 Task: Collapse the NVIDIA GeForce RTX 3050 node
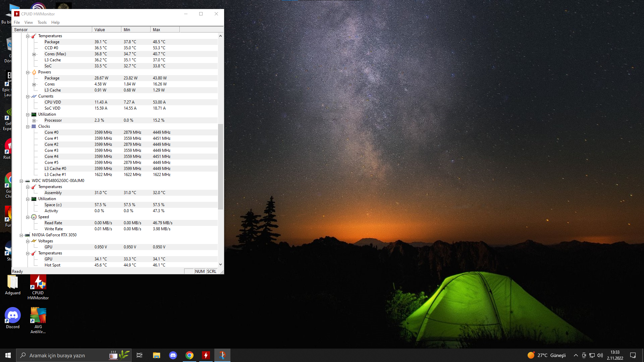pos(21,235)
